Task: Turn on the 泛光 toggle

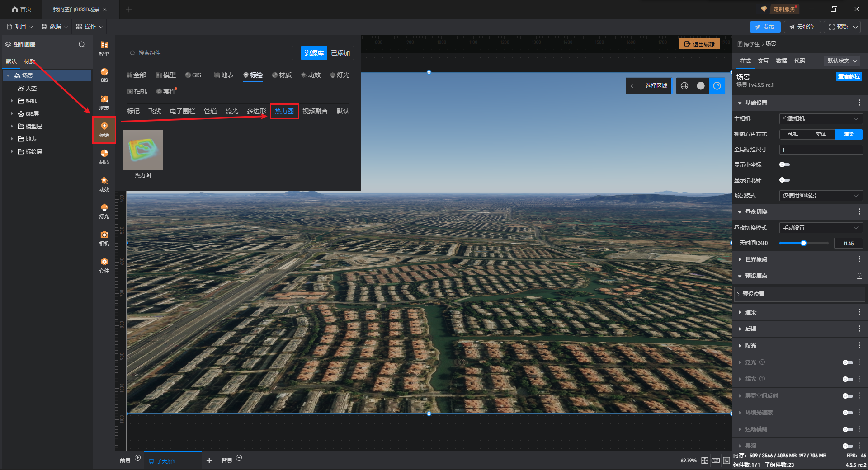Action: (847, 362)
